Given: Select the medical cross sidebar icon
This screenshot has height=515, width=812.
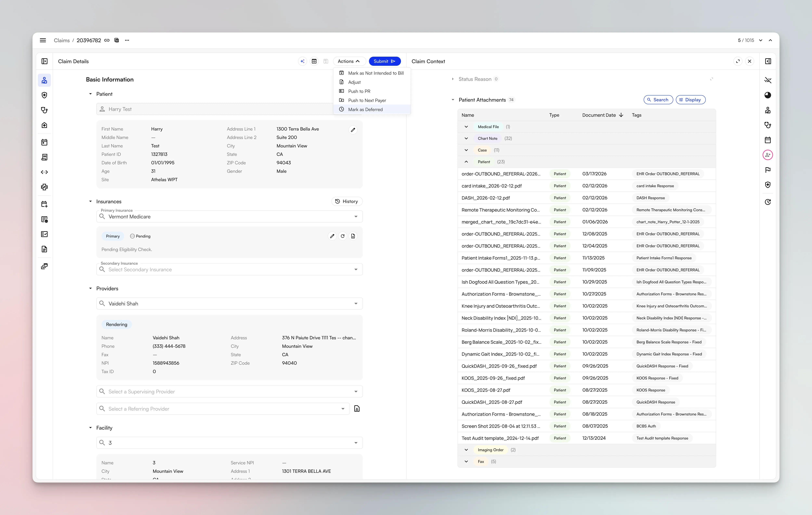Looking at the screenshot, I should tap(45, 187).
